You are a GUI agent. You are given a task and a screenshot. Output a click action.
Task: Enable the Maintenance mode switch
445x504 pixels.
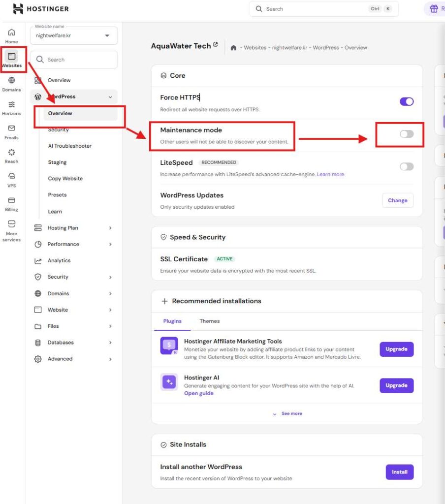(406, 134)
